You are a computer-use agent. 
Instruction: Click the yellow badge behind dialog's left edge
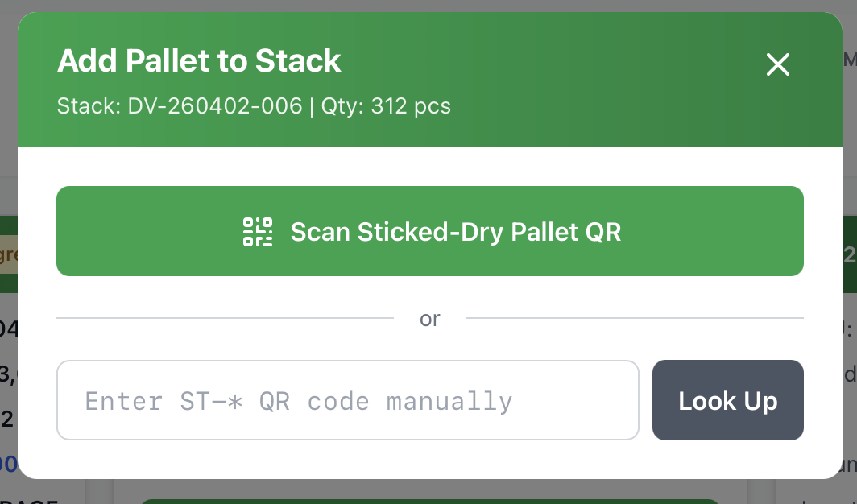point(8,255)
